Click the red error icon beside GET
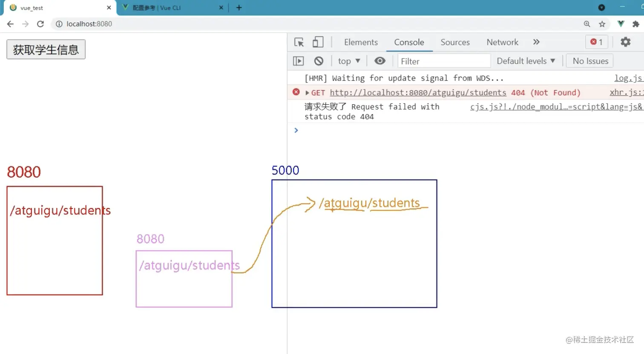This screenshot has height=354, width=644. tap(296, 92)
